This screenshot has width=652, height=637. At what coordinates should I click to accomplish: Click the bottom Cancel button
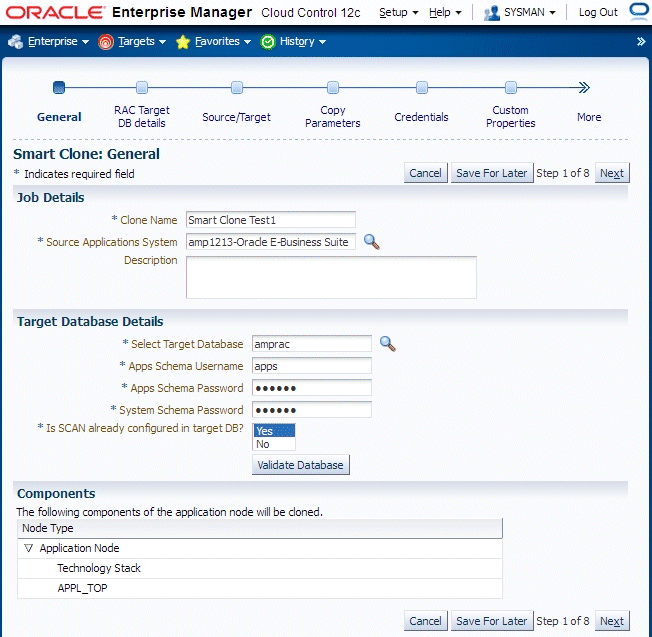click(x=425, y=621)
